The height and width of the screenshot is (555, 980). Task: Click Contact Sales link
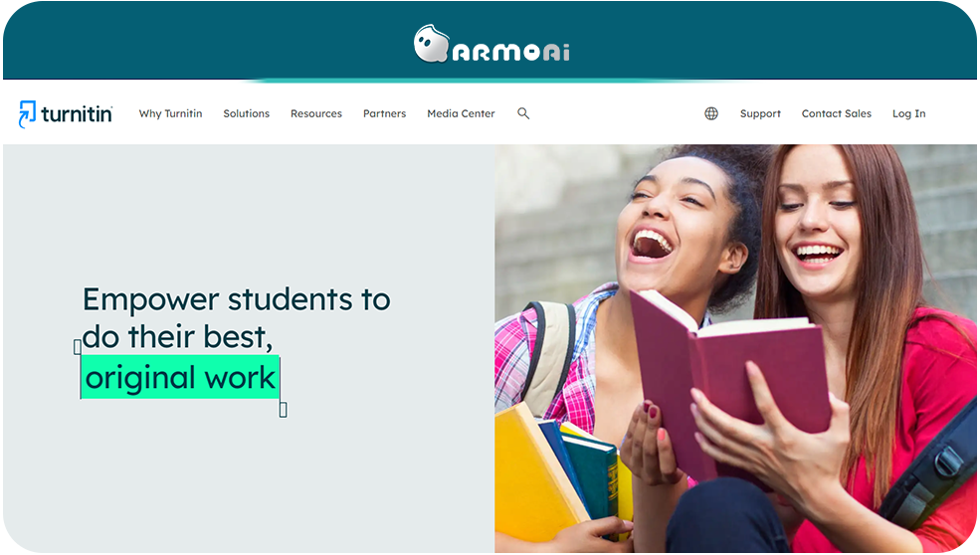tap(837, 113)
